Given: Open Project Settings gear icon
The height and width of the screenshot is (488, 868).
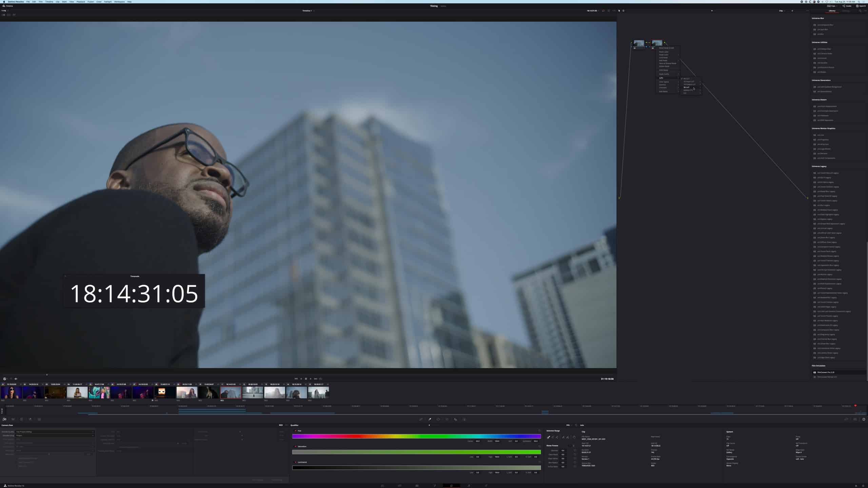Looking at the screenshot, I should tap(863, 486).
